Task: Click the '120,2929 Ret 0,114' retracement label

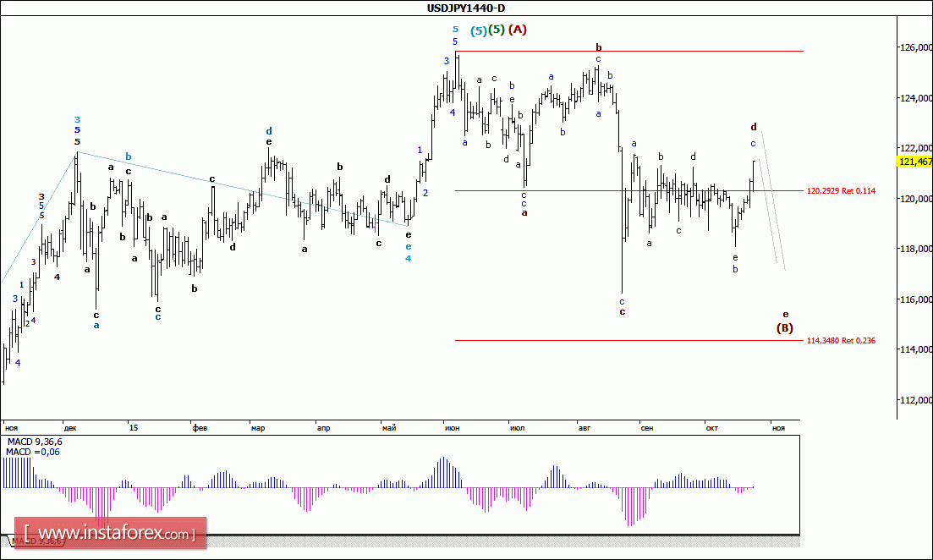Action: pyautogui.click(x=841, y=191)
